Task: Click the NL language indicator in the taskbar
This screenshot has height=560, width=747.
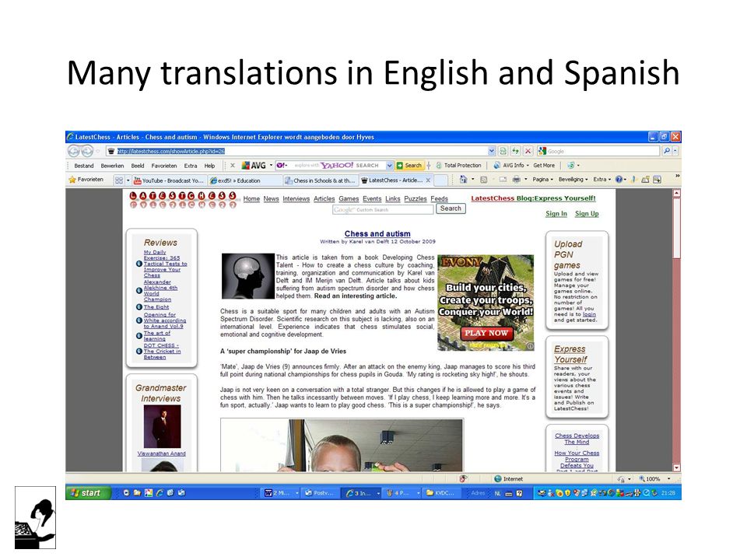Action: point(498,493)
